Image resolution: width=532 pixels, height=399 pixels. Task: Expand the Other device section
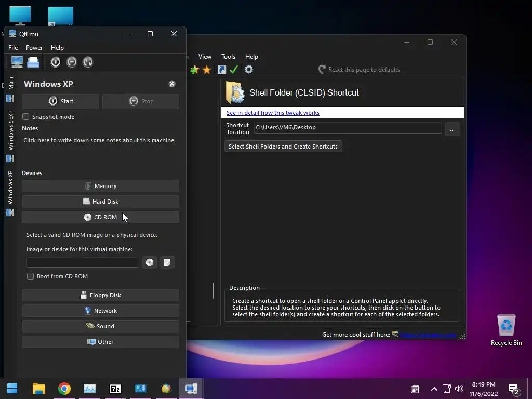(100, 342)
